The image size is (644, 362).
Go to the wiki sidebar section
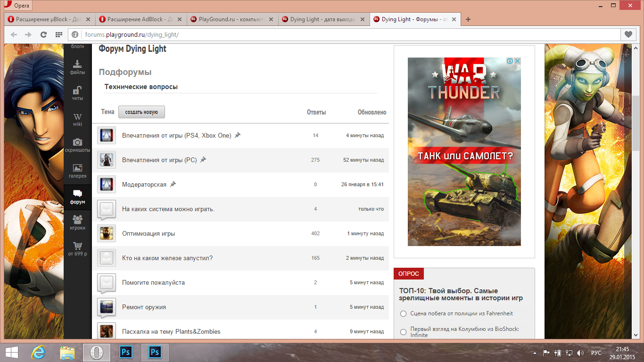(78, 120)
